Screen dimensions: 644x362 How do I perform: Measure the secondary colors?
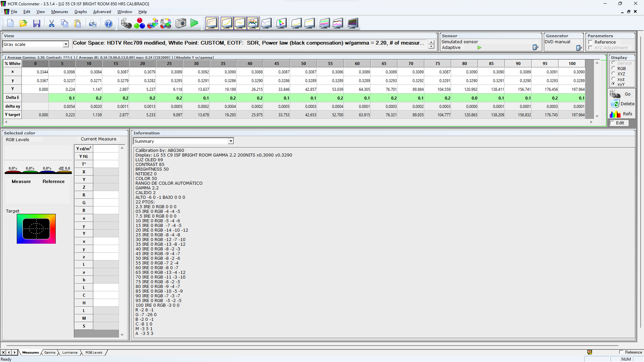pyautogui.click(x=153, y=23)
